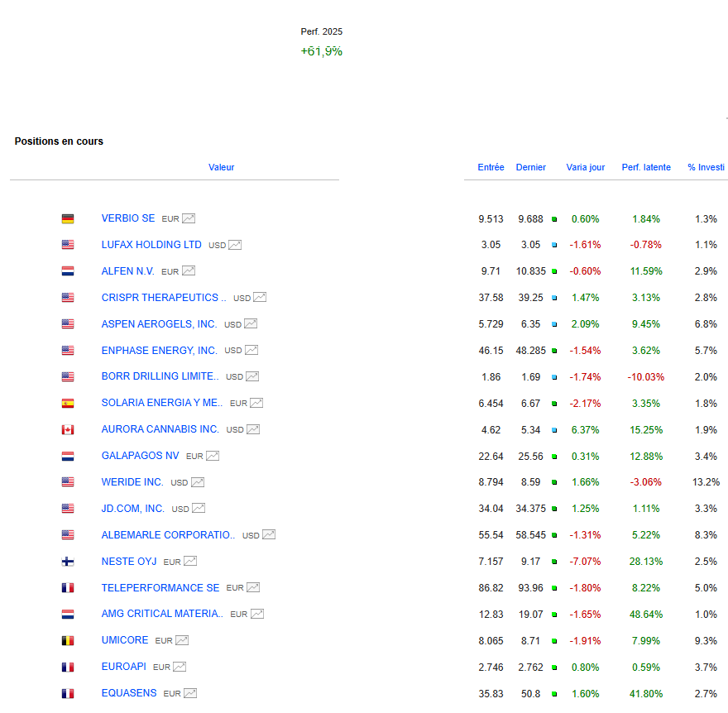Sort by the Entrée column header

(x=491, y=167)
